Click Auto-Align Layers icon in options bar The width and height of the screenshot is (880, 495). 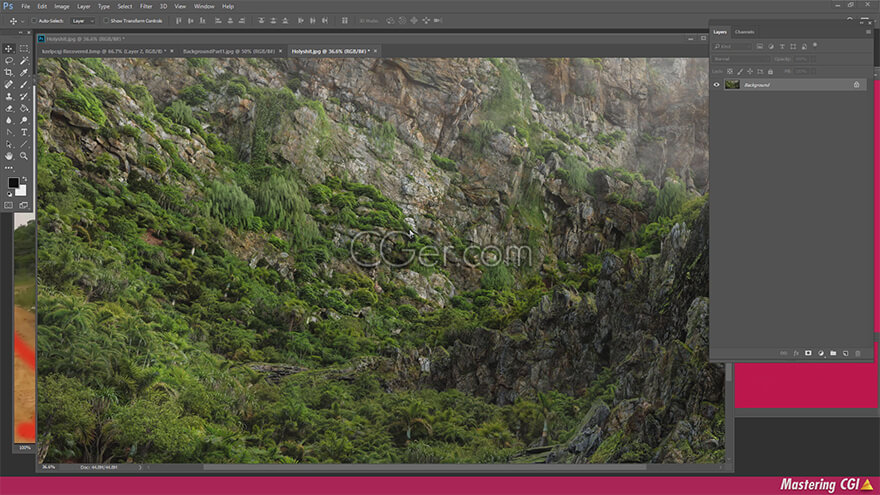pyautogui.click(x=345, y=21)
